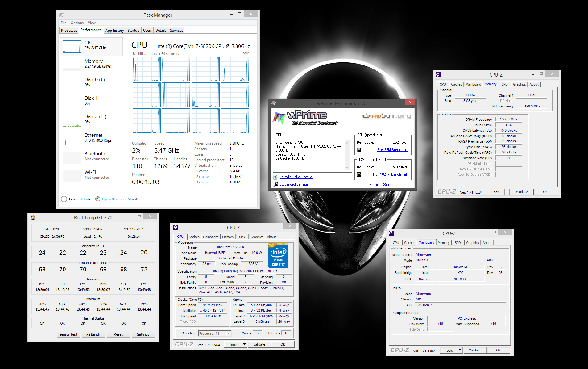Screen dimensions: 588x369
Task: Click the Run 32M Benchmark link
Action: click(x=393, y=150)
